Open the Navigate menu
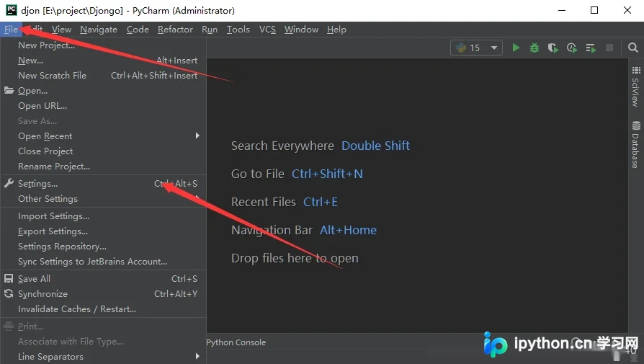Screen dimensions: 644x364 tap(99, 29)
